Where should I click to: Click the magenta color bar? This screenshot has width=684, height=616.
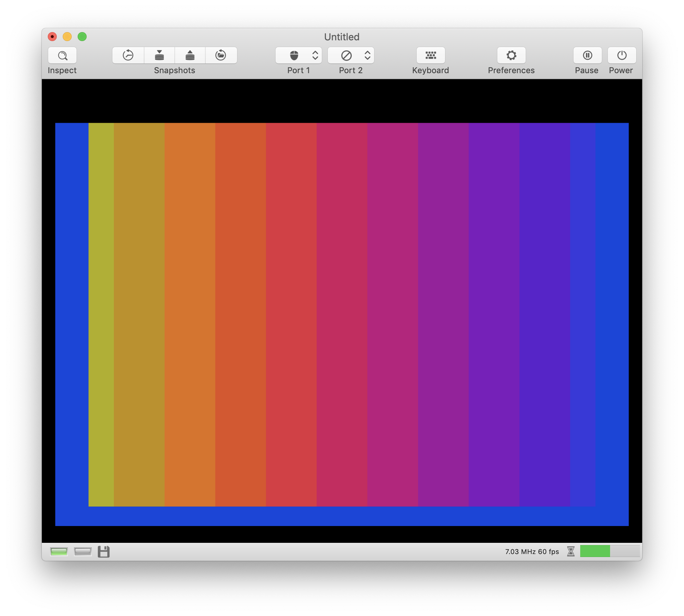pos(392,314)
